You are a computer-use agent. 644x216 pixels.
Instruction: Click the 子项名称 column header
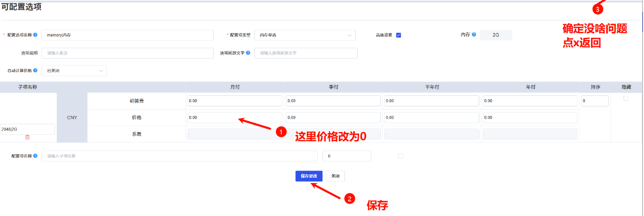pyautogui.click(x=27, y=87)
